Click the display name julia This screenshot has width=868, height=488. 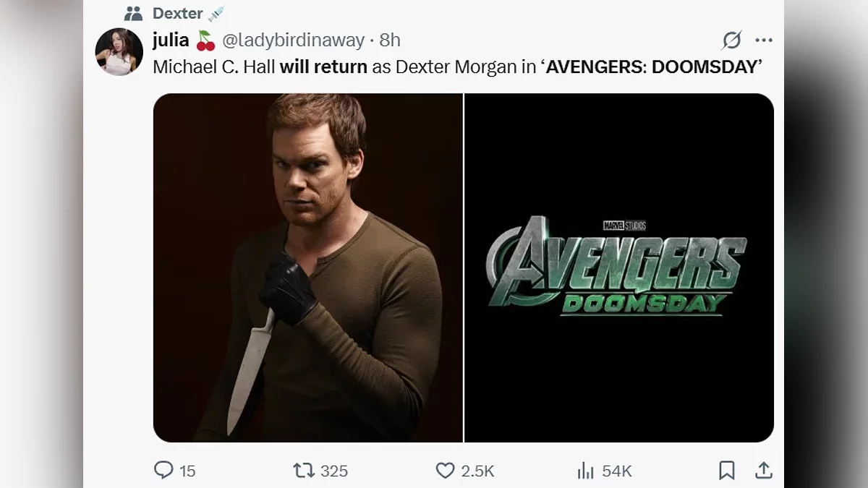click(171, 40)
